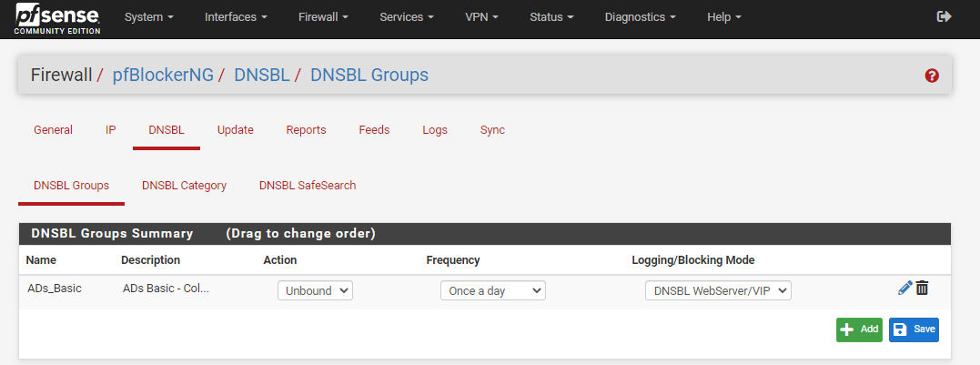Edit the ADs_Basic group with pencil icon

click(904, 289)
